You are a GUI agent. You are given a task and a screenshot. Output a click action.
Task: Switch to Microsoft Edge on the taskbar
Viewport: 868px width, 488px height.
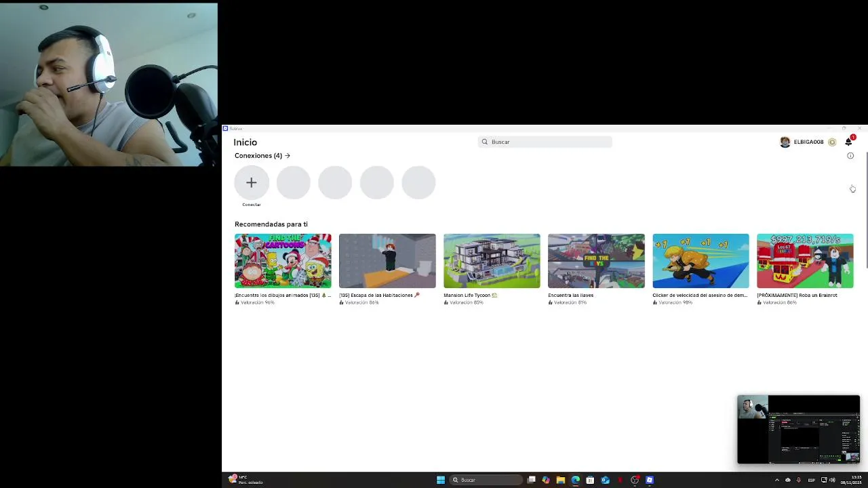(576, 480)
